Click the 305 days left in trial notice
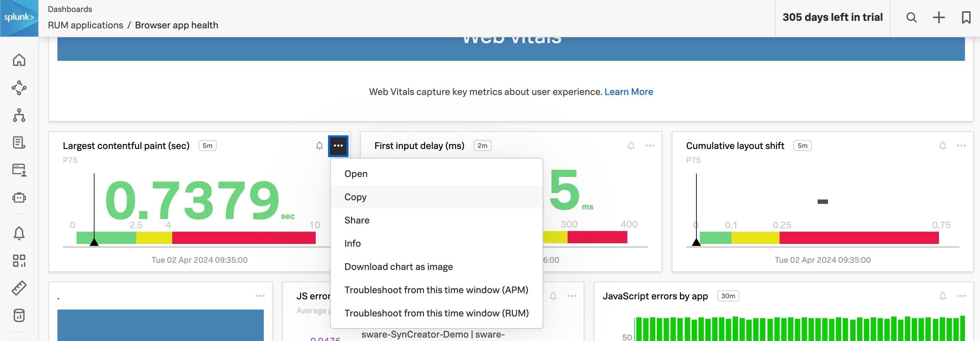The image size is (980, 341). [x=832, y=17]
